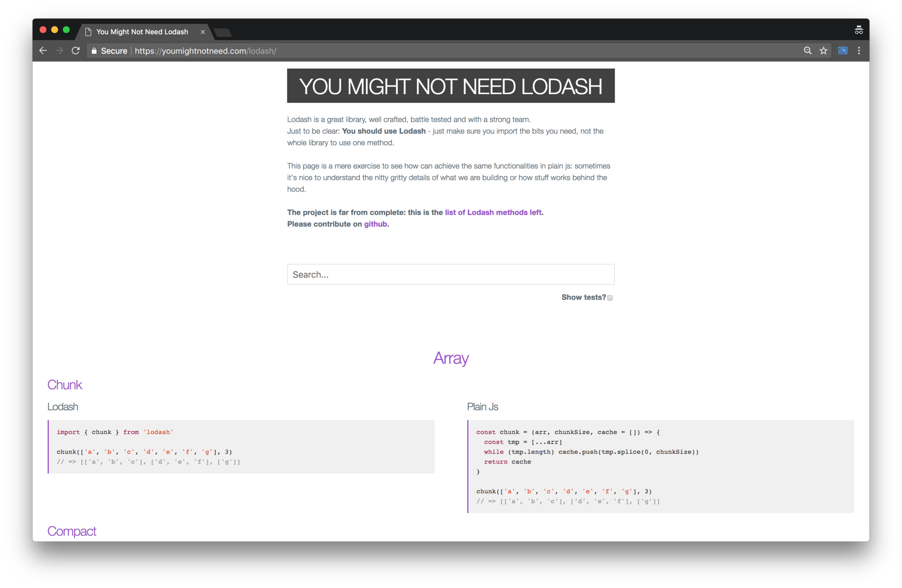Click the browser back arrow
Screen dimensions: 902x588
coord(43,51)
